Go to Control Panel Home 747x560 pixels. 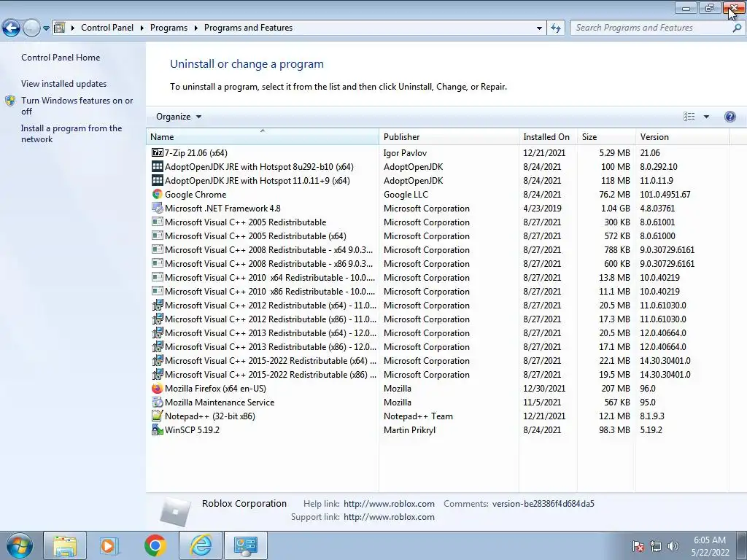61,58
